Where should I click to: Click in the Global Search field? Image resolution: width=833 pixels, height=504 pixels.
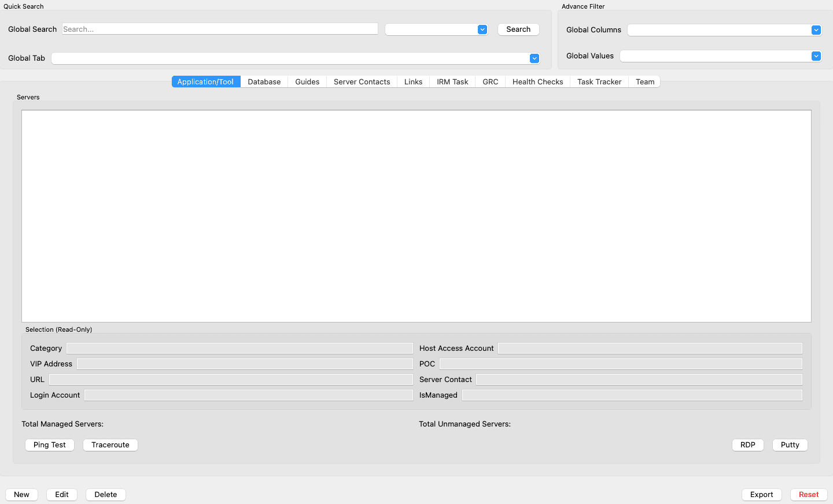tap(220, 29)
